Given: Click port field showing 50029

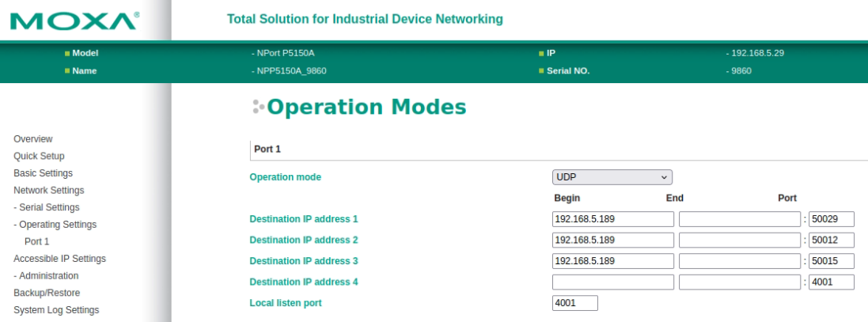Looking at the screenshot, I should (831, 219).
